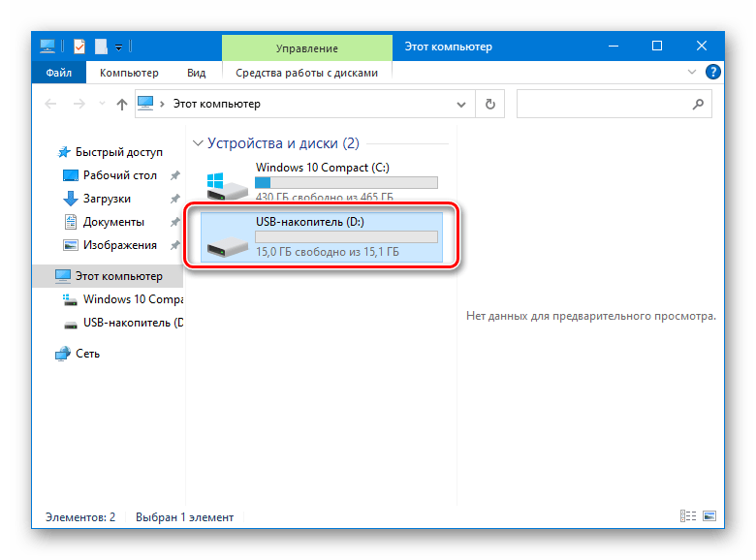Viewport: 756px width, 560px height.
Task: Click the blue Help question mark icon
Action: pos(712,73)
